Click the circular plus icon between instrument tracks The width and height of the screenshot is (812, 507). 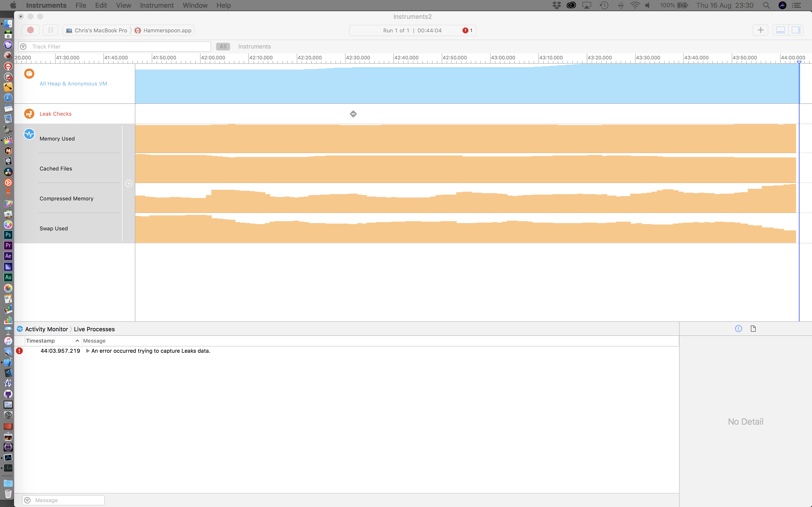pyautogui.click(x=129, y=183)
